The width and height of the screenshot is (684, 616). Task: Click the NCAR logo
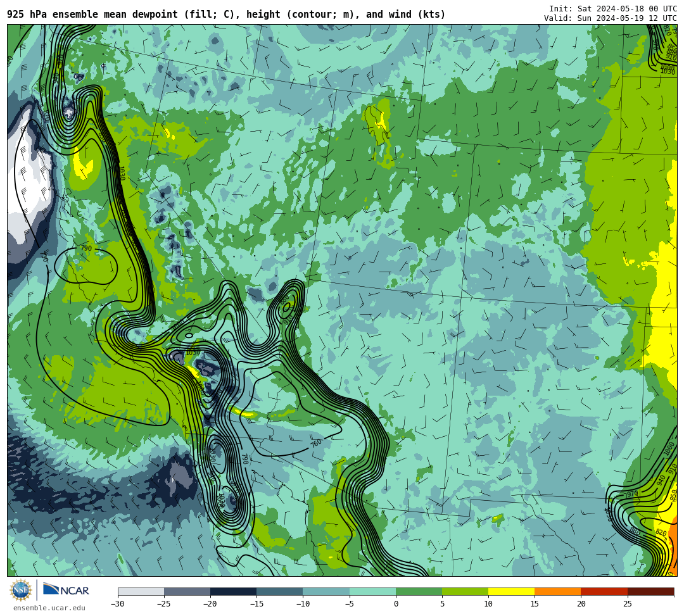66,590
